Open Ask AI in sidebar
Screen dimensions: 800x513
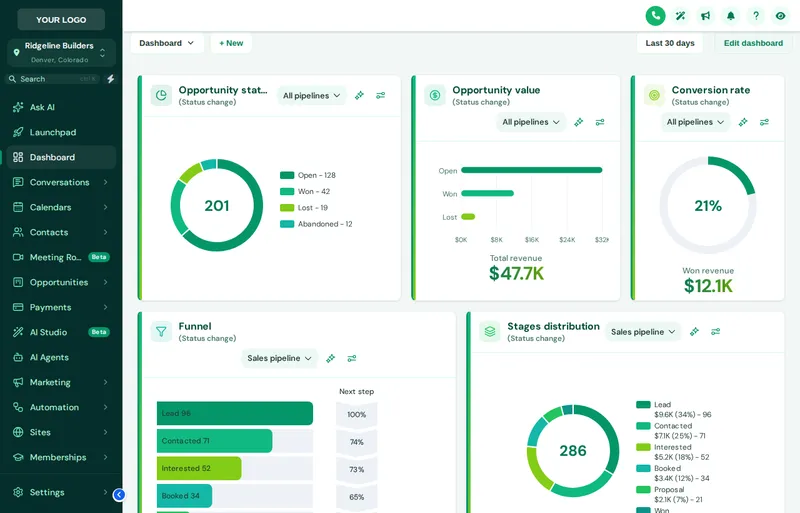click(x=61, y=107)
